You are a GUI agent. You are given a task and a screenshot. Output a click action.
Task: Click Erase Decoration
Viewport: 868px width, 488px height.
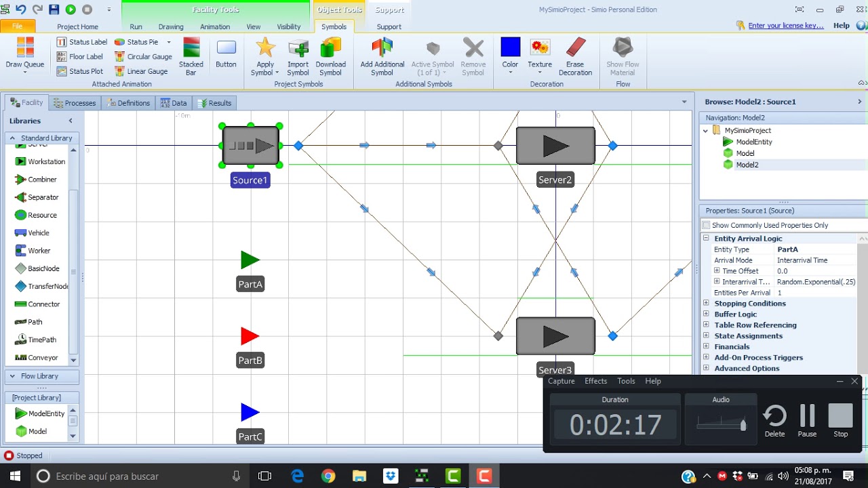[575, 56]
